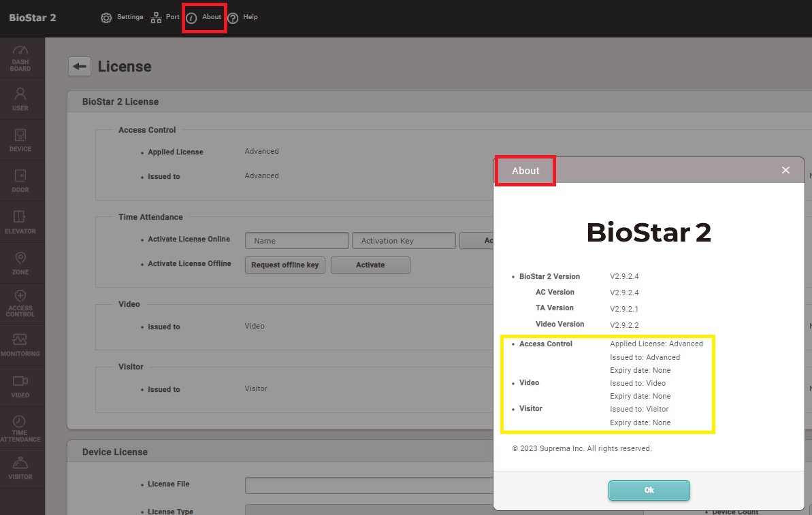Open the Settings menu

[122, 18]
